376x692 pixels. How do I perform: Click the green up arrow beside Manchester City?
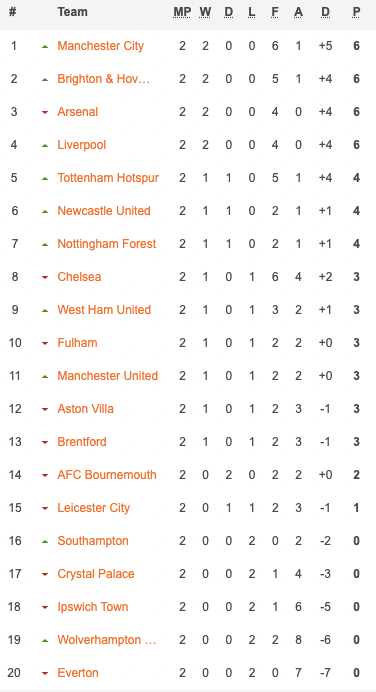click(x=45, y=46)
